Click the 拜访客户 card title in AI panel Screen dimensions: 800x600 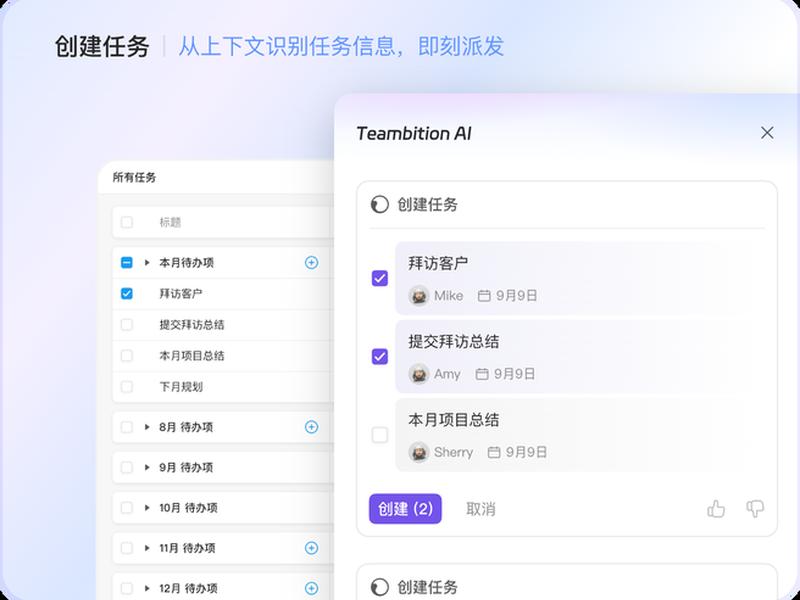coord(438,263)
